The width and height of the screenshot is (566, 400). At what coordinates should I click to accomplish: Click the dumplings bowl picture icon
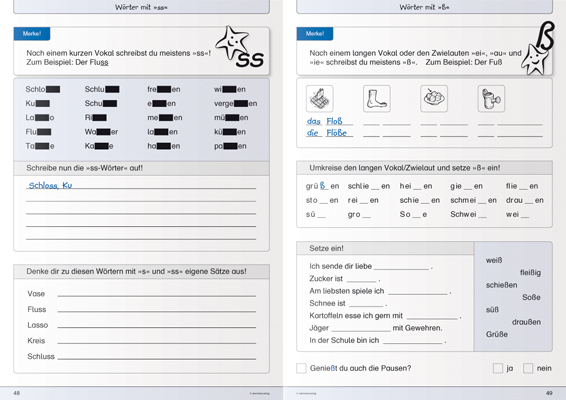(x=434, y=99)
